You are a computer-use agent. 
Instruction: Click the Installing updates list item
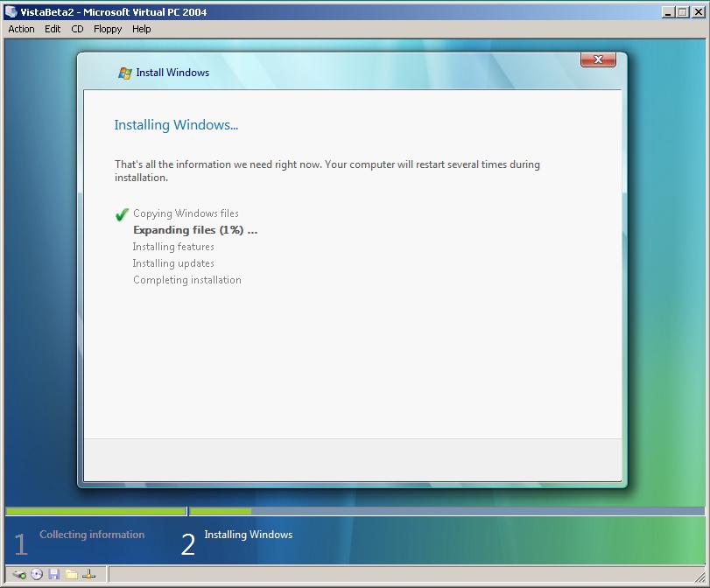coord(172,263)
